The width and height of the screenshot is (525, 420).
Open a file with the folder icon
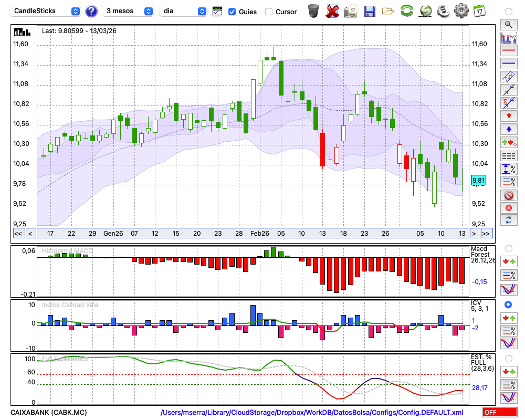tap(388, 12)
